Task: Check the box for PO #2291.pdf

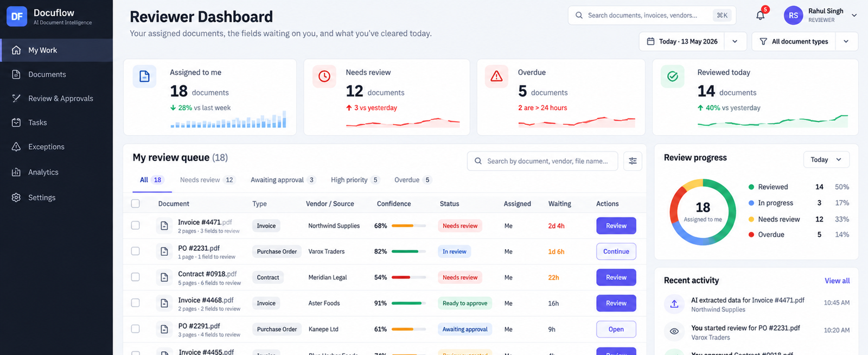Action: pos(136,329)
